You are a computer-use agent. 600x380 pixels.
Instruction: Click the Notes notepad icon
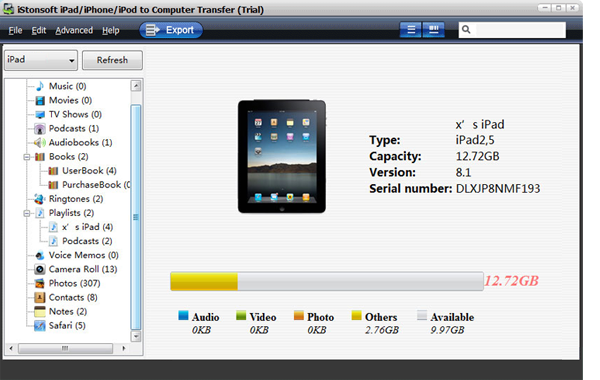point(40,312)
